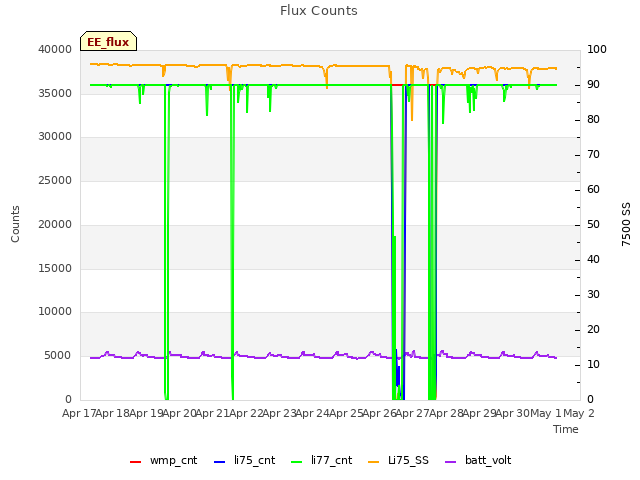Click the 30000 y-axis tick label
Viewport: 640px width, 480px height.
point(55,137)
